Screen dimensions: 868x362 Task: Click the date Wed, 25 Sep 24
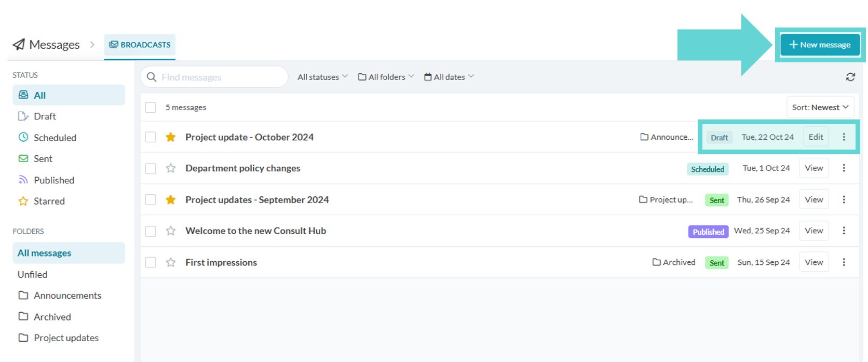[762, 231]
